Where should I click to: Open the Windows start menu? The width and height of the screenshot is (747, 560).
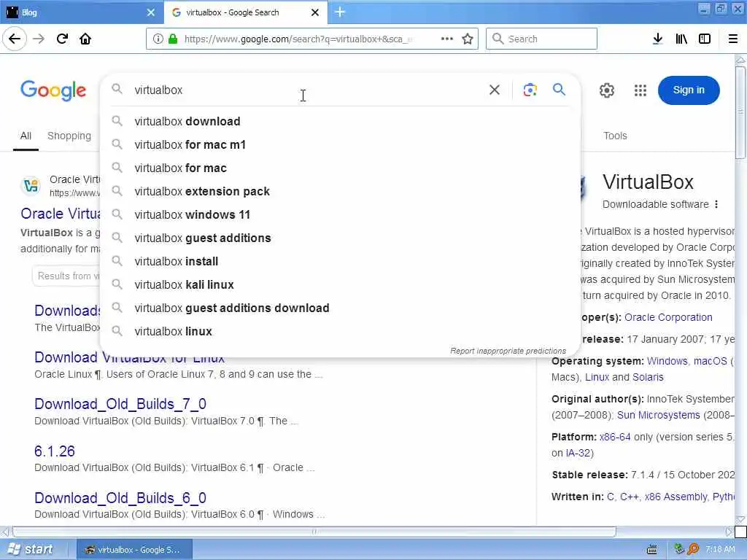pyautogui.click(x=31, y=550)
